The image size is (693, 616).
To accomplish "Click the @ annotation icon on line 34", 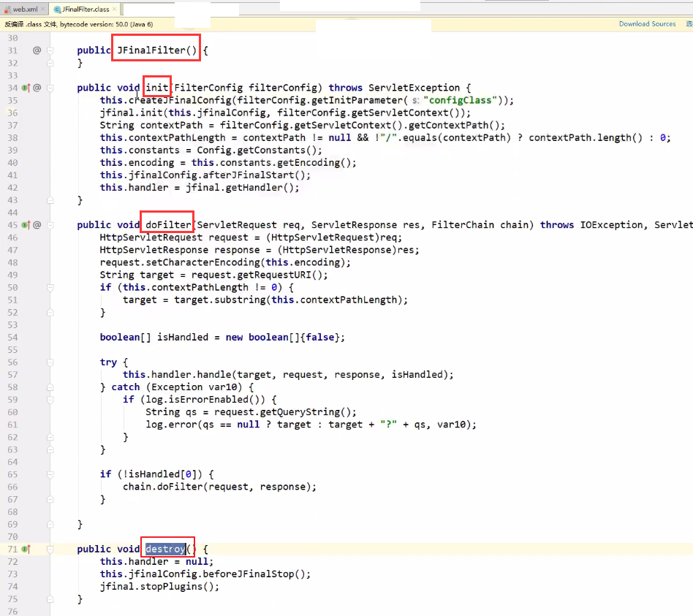I will (37, 88).
